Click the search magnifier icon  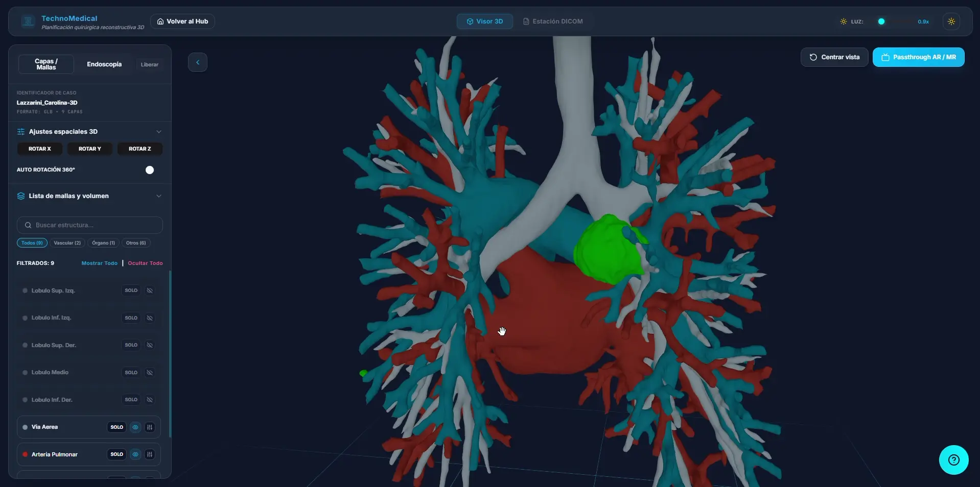coord(28,225)
